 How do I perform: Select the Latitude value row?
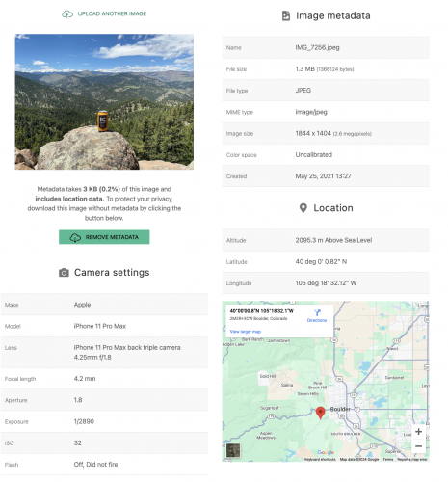tap(326, 262)
